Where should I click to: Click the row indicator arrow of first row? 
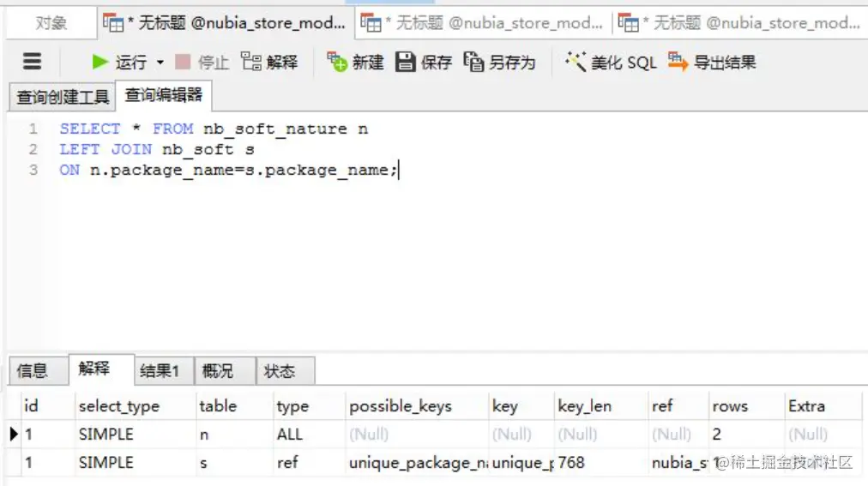tap(14, 434)
